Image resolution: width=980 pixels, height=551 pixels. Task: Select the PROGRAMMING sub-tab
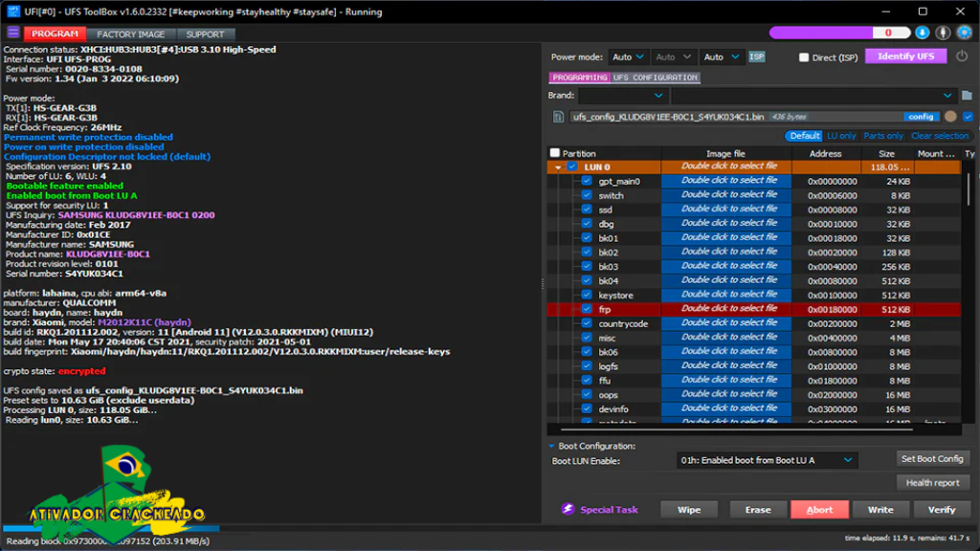(x=579, y=77)
